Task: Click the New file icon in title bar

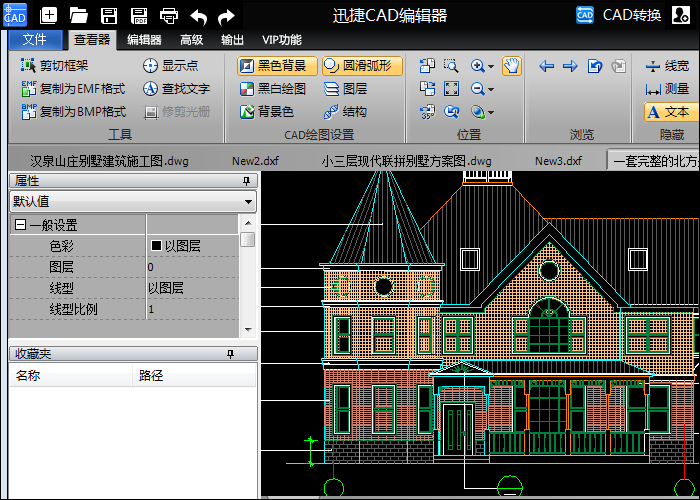Action: (x=48, y=16)
